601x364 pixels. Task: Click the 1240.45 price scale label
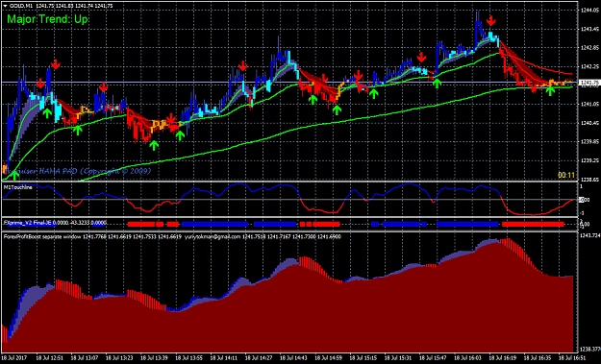589,123
